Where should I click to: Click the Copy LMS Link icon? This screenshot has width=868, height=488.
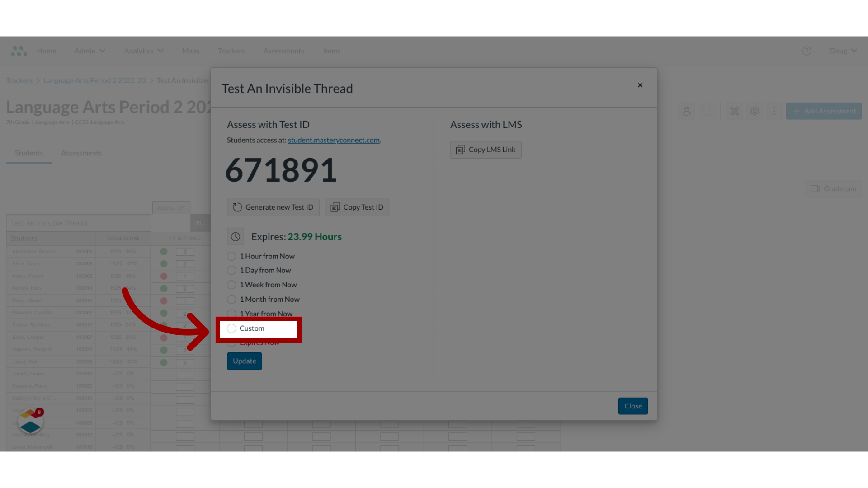pyautogui.click(x=460, y=150)
